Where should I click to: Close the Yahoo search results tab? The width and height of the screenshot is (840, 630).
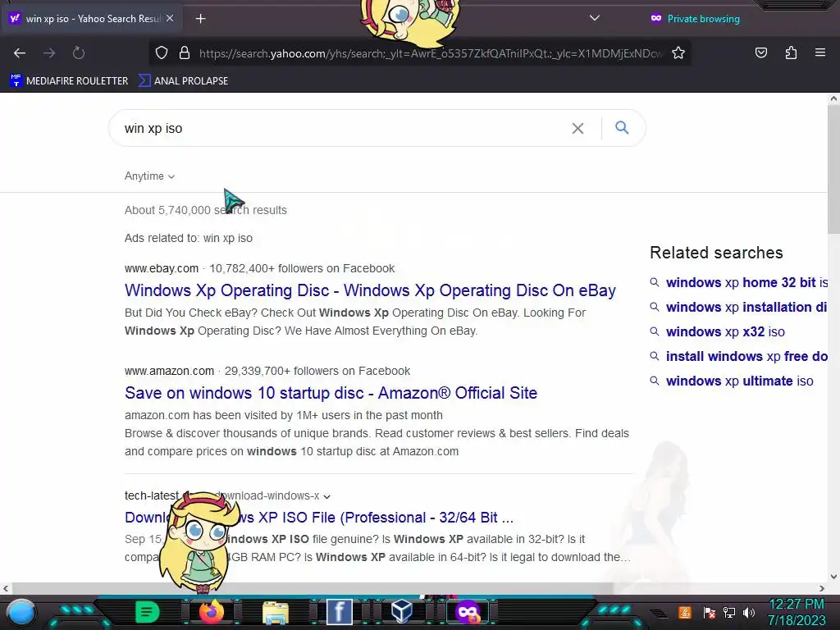170,18
